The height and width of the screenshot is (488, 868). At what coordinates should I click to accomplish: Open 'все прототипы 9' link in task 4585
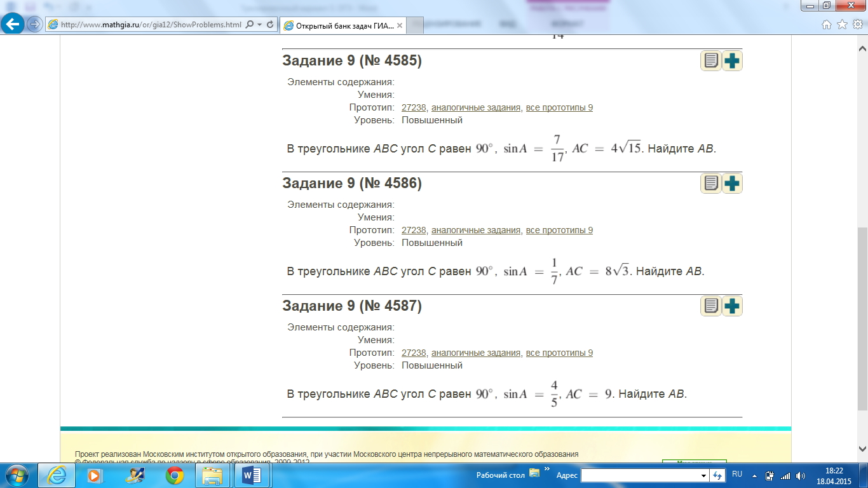(x=559, y=107)
